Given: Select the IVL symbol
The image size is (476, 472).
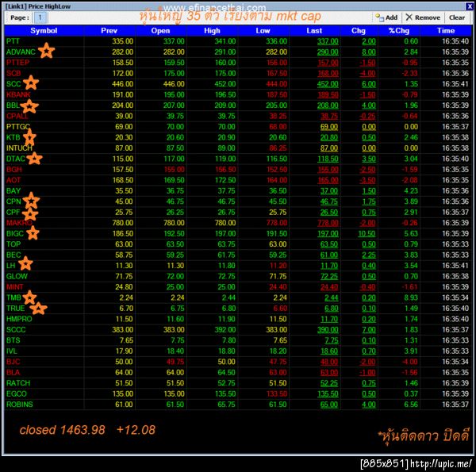Looking at the screenshot, I should (x=12, y=351).
